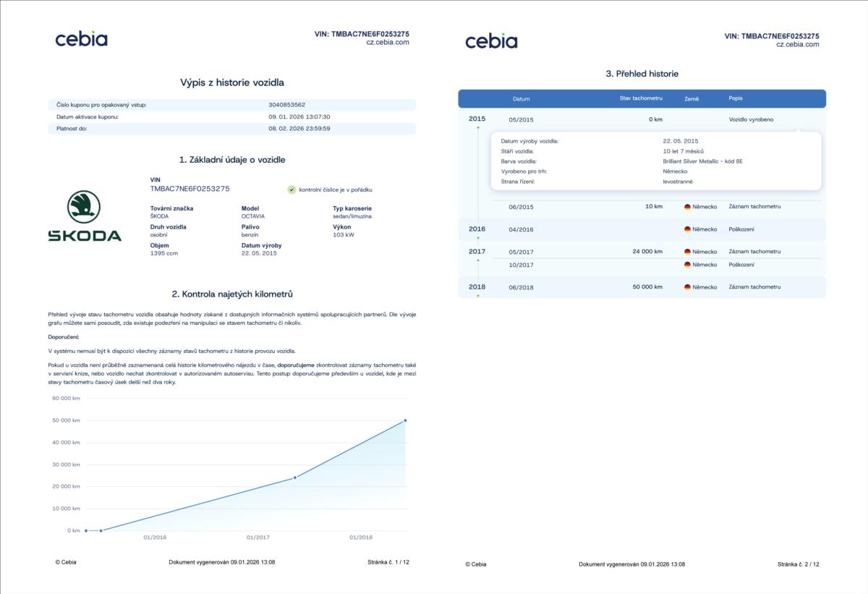Click vehicle age 10 let 7 měsíců
868x594 pixels.
[683, 151]
